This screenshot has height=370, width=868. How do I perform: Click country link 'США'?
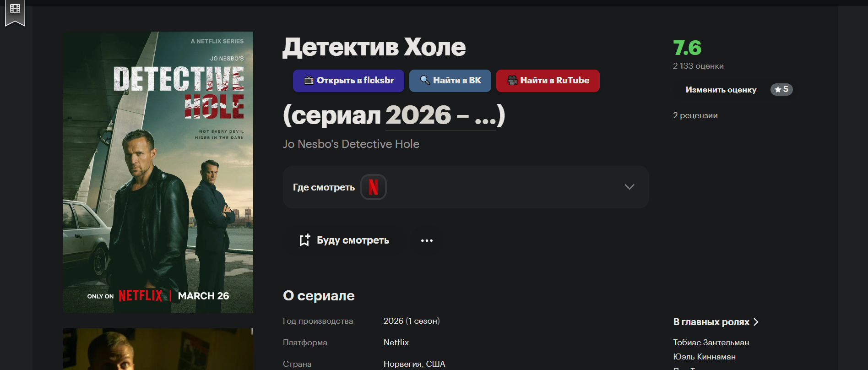(x=435, y=364)
